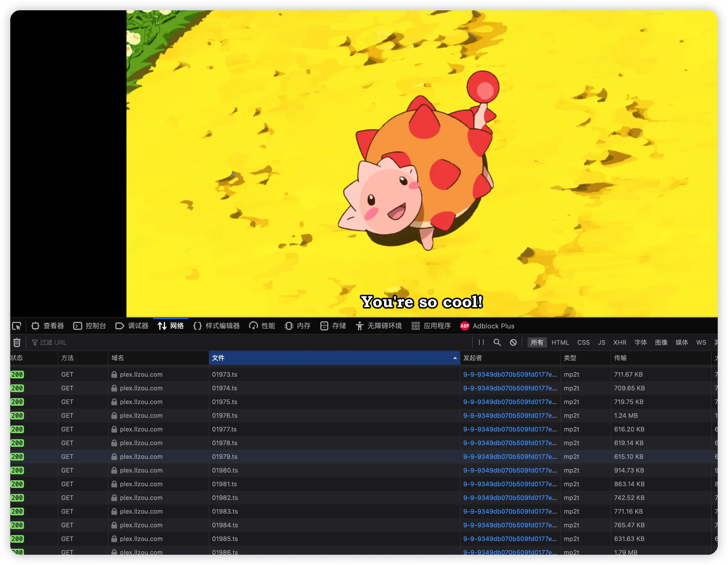Filter requests by JS
728x565 pixels.
click(x=601, y=342)
